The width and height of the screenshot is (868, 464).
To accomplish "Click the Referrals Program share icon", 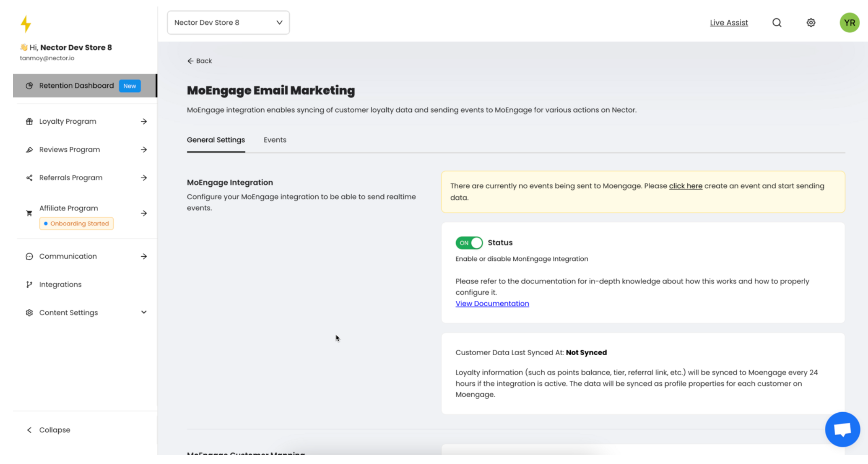I will coord(29,178).
